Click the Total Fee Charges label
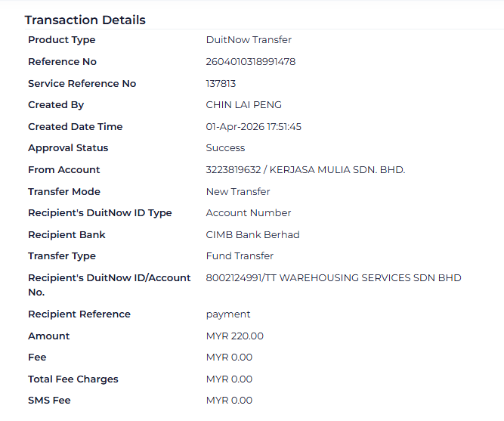The image size is (504, 421). point(73,379)
